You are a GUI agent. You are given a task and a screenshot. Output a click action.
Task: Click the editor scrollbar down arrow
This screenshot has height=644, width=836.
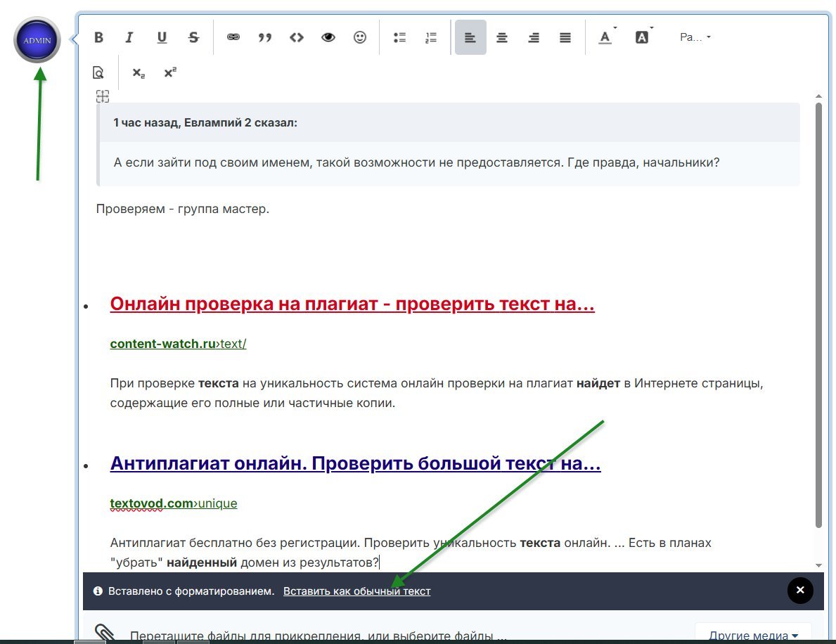tap(818, 565)
